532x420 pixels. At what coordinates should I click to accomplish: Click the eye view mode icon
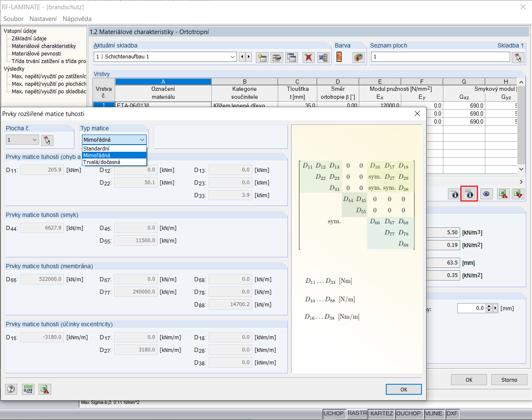pos(486,194)
